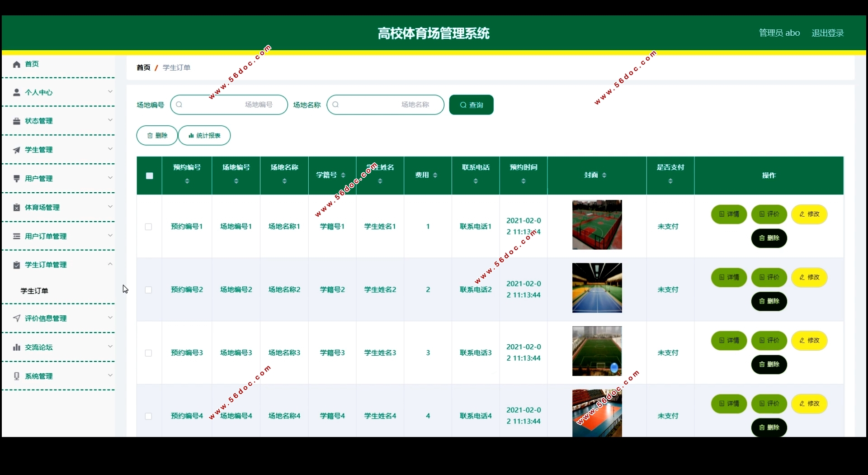Click the 状态管理 briefcase icon
This screenshot has width=868, height=475.
[17, 121]
